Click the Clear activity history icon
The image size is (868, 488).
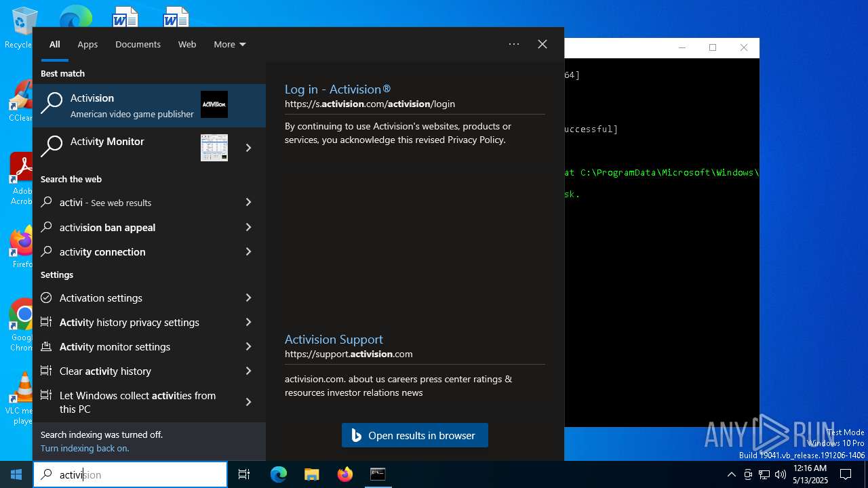pos(46,371)
